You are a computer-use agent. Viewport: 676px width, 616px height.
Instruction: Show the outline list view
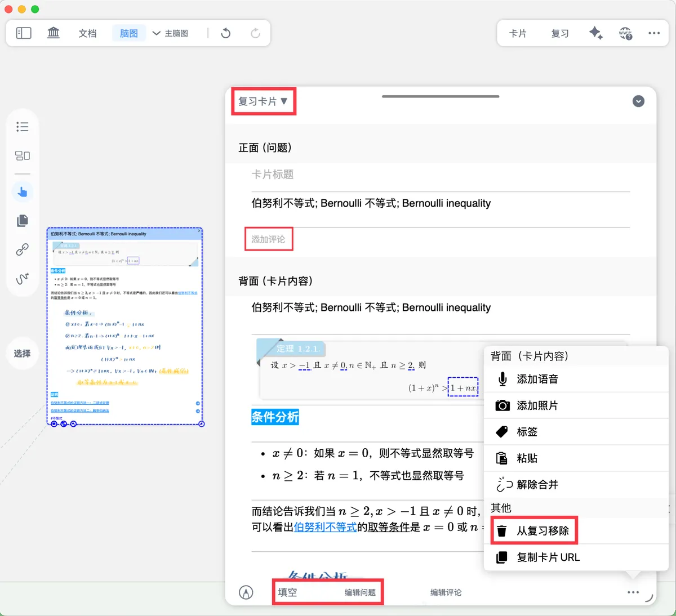(x=23, y=127)
